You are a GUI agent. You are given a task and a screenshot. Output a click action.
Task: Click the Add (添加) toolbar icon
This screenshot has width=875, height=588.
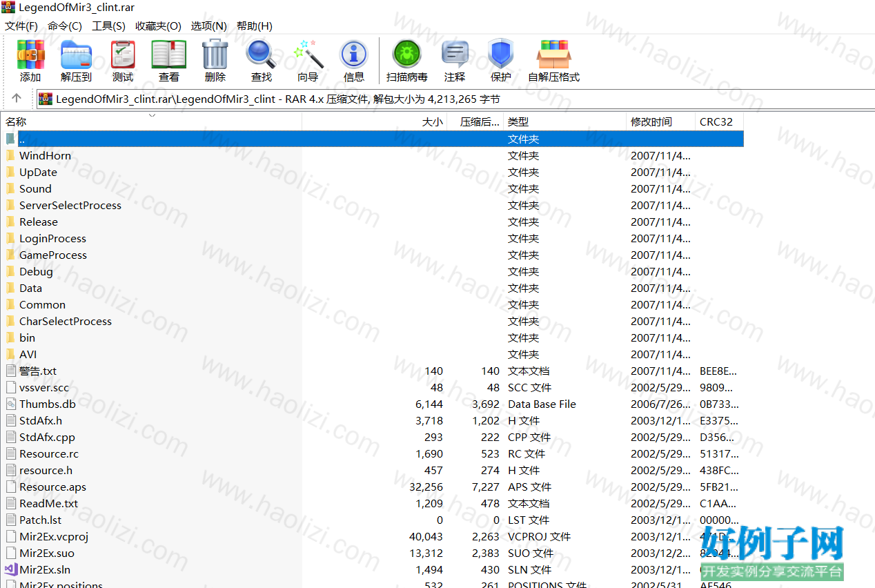[30, 55]
